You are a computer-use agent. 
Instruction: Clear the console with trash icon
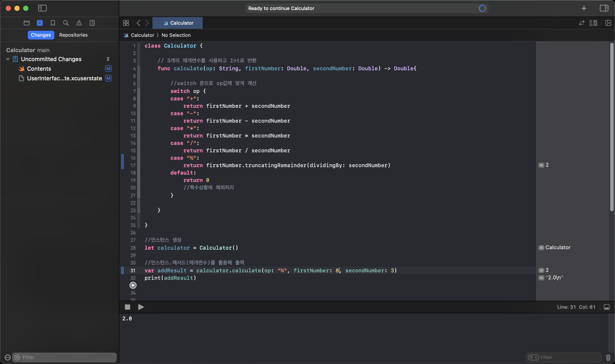pyautogui.click(x=608, y=357)
